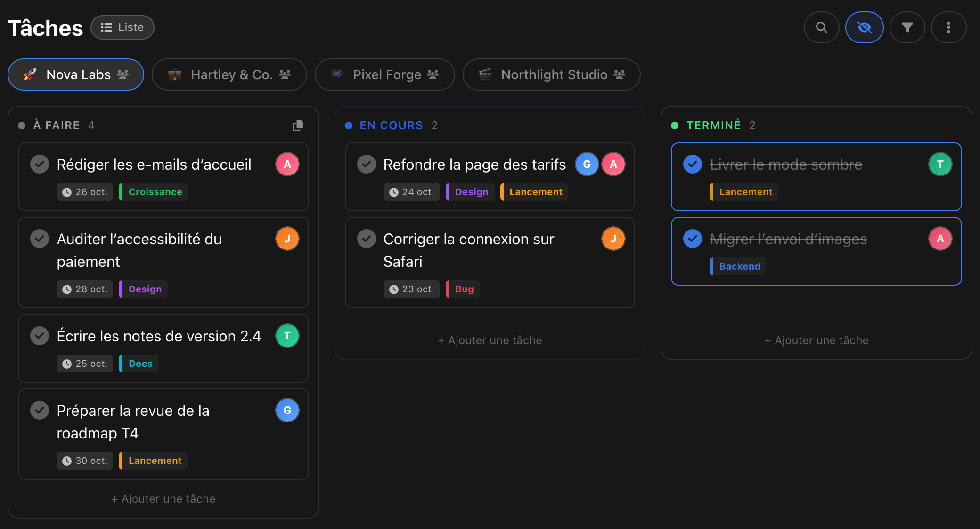Add a task in TERMINÉ column

click(x=817, y=340)
